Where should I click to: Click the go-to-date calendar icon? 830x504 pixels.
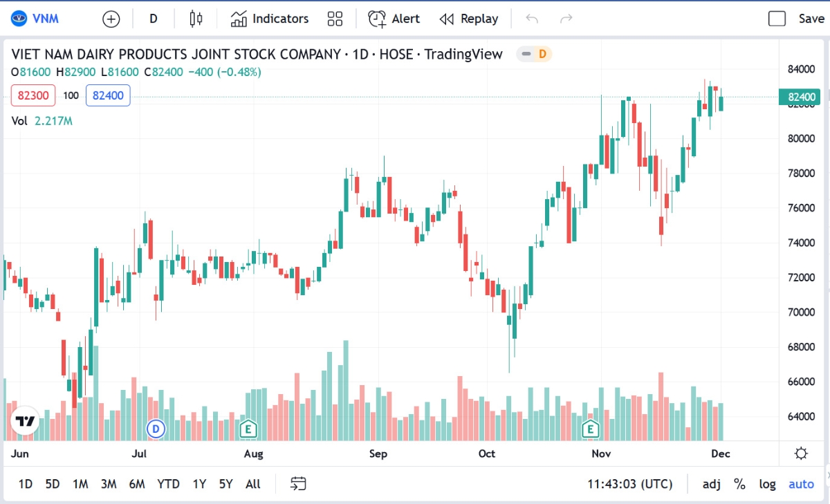click(x=298, y=484)
